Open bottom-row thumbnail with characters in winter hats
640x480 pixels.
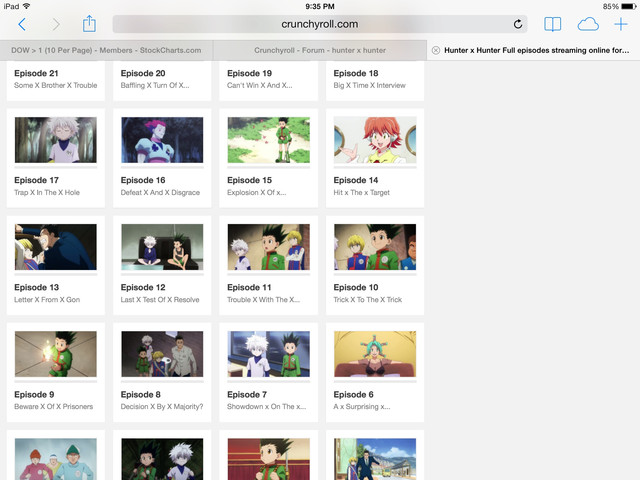click(x=56, y=459)
